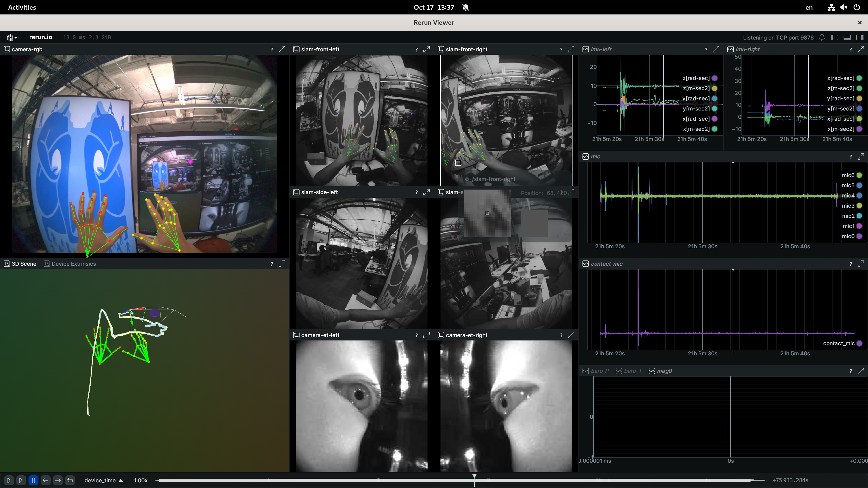Click the loop playback icon
This screenshot has width=868, height=488.
[x=70, y=480]
